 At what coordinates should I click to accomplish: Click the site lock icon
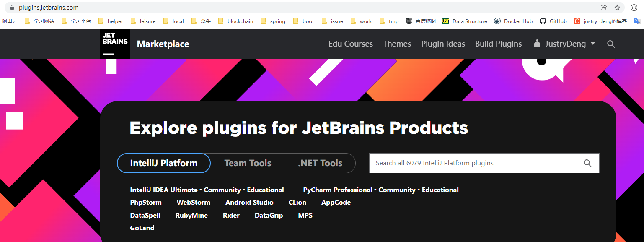click(x=12, y=8)
